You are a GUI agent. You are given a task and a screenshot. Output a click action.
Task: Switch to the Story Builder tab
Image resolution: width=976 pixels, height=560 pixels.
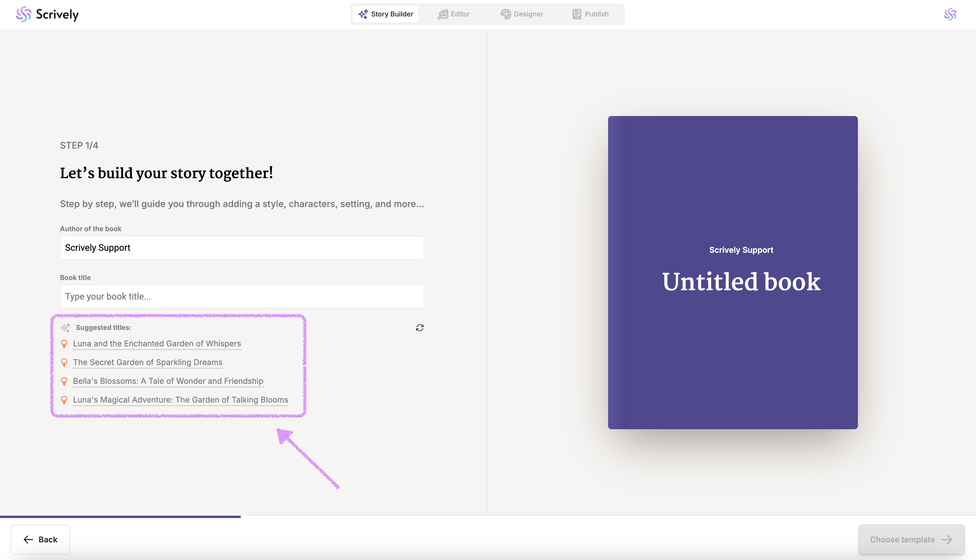tap(385, 14)
